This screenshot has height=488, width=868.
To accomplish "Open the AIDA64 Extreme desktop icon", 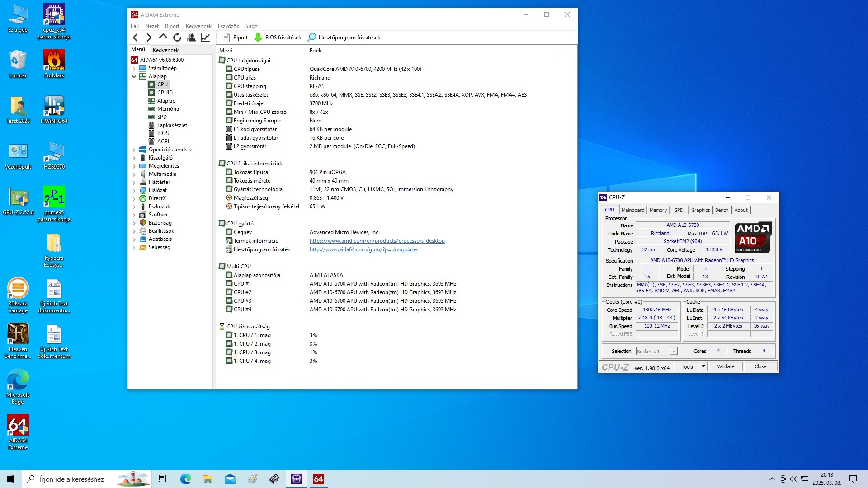I will point(18,432).
